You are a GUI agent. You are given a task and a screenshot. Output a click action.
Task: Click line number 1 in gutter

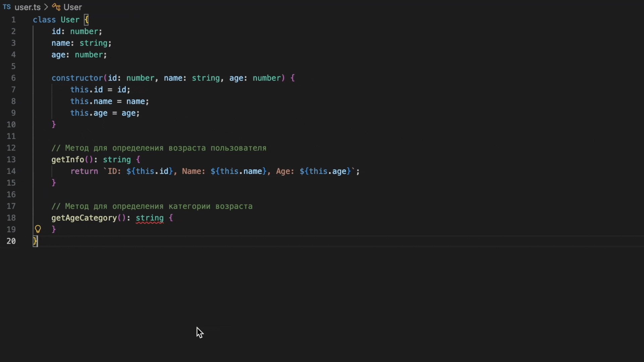(13, 20)
